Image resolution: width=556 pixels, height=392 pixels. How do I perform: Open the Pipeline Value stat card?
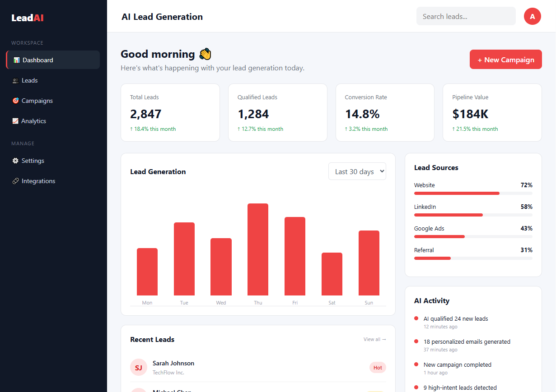click(492, 112)
